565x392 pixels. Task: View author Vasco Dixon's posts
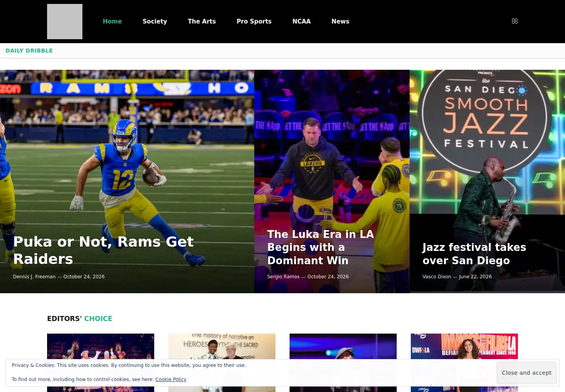click(x=437, y=277)
